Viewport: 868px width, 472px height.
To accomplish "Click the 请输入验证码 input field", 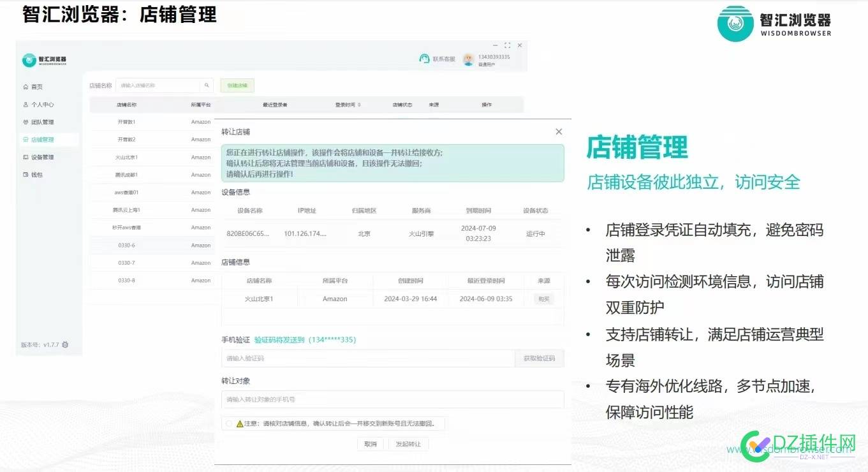I will click(x=368, y=358).
